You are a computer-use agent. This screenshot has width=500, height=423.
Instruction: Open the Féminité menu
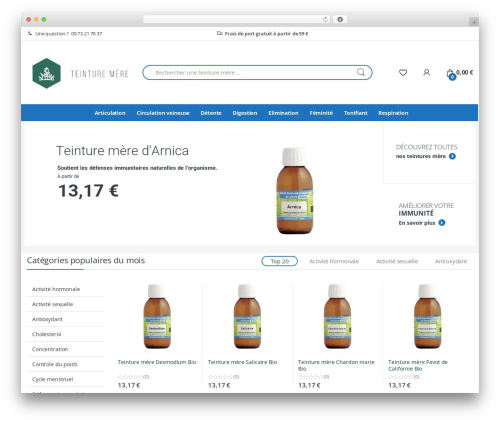tap(321, 113)
